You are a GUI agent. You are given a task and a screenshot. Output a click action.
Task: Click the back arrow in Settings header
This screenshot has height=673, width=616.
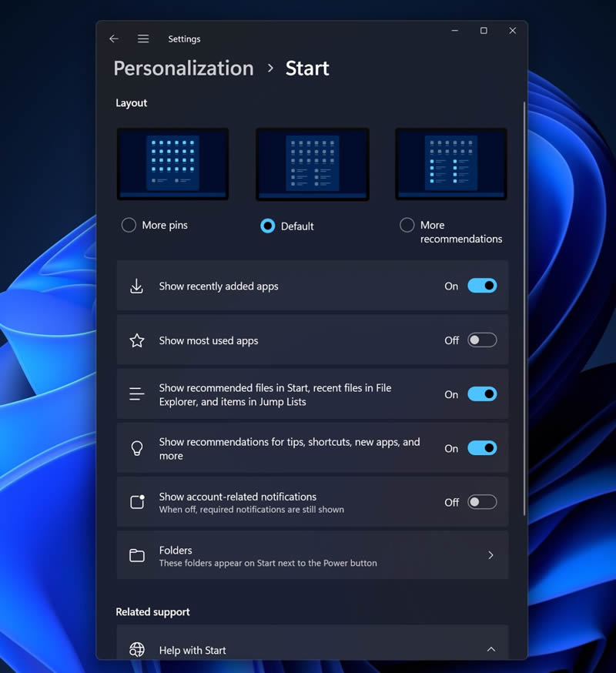point(114,39)
